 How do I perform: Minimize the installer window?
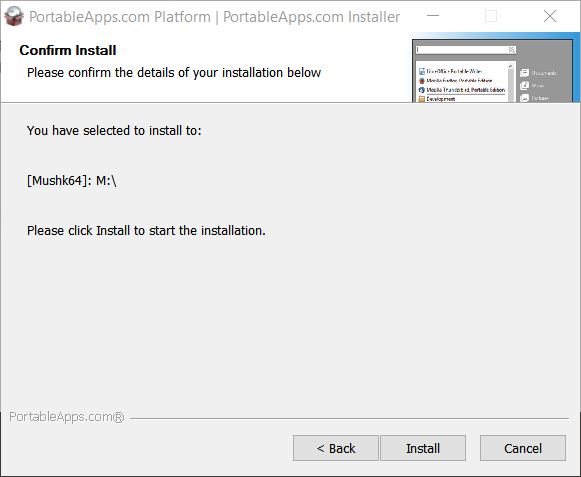433,16
